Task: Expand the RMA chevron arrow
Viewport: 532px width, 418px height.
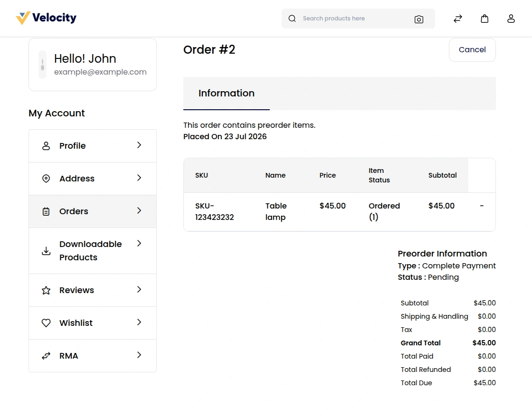Action: coord(139,355)
